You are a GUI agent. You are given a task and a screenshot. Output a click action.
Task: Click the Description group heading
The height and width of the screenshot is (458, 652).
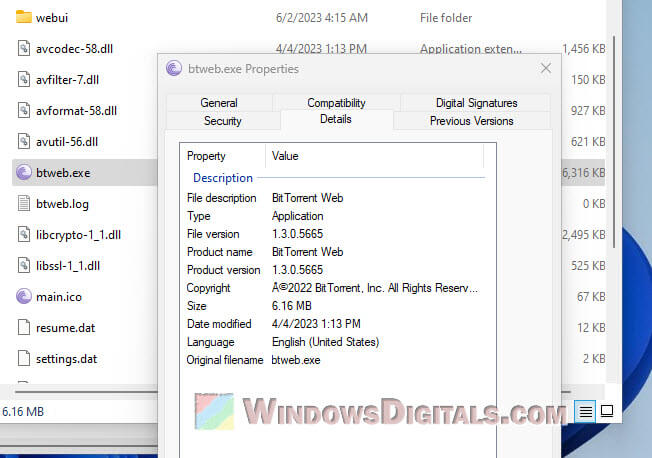point(223,178)
